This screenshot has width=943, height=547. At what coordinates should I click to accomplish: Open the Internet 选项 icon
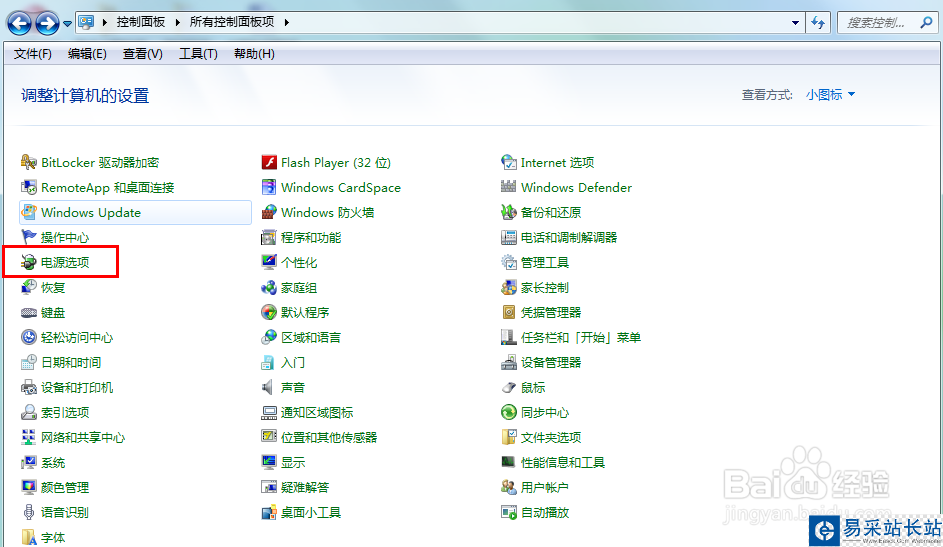[509, 162]
